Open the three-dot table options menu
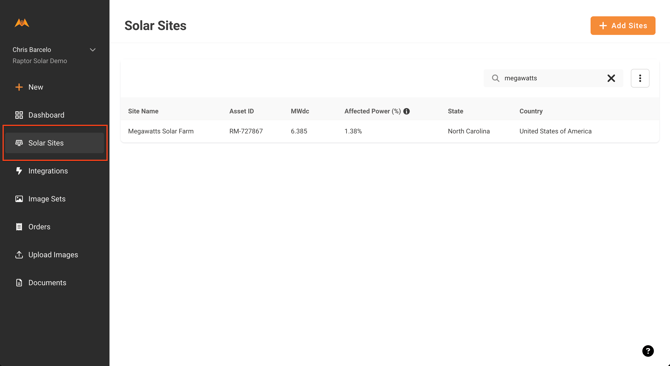 pos(640,78)
